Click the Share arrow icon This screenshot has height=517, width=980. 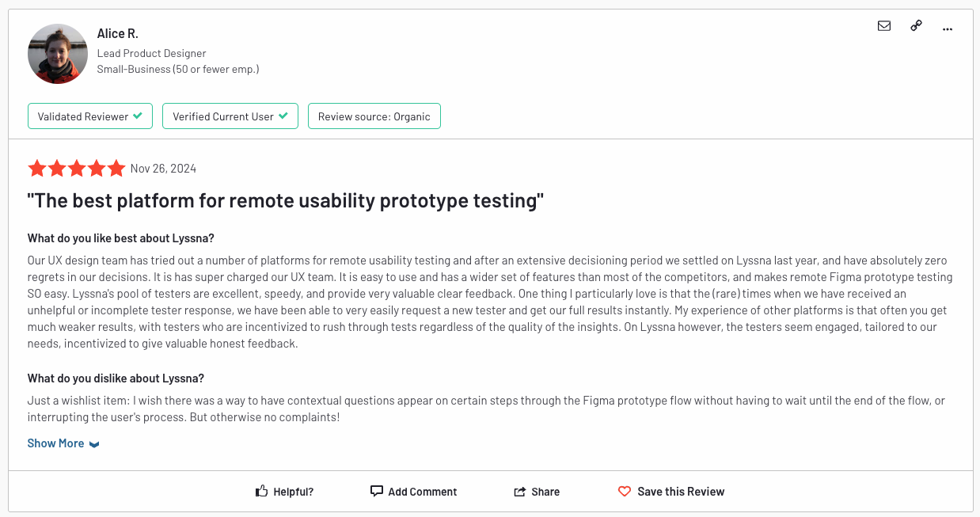(x=520, y=492)
